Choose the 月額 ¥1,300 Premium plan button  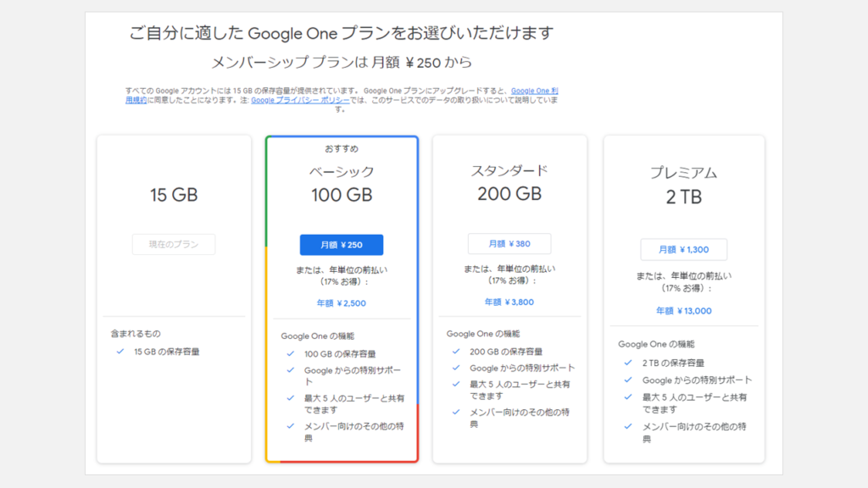tap(683, 250)
